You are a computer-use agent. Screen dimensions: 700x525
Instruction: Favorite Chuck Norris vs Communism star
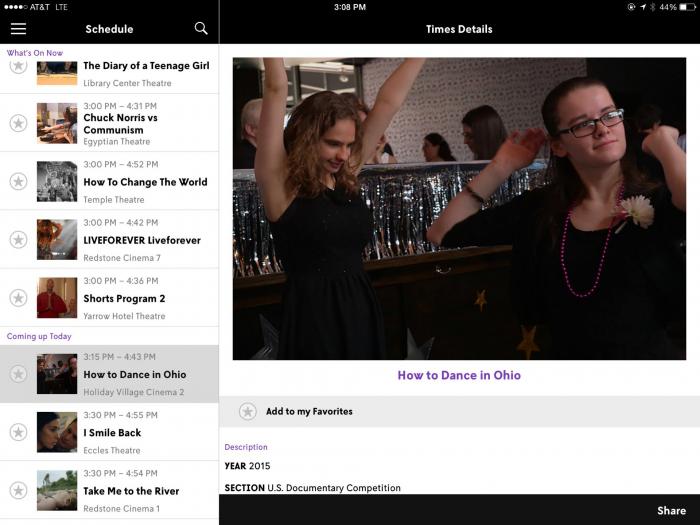(18, 123)
